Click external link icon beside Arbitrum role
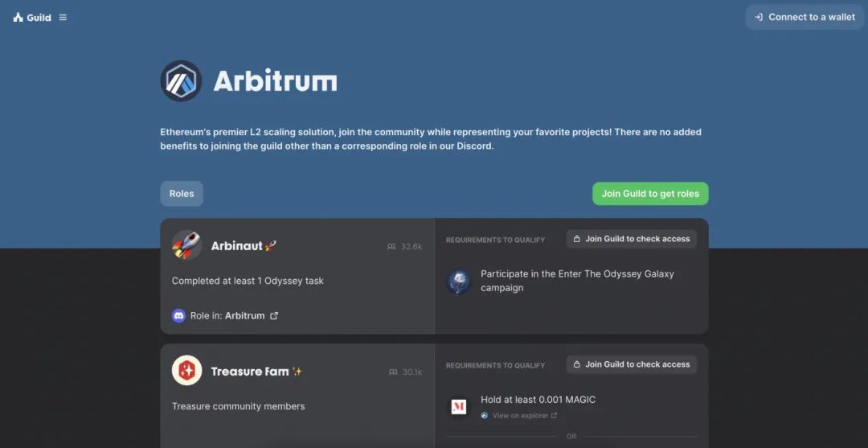This screenshot has height=448, width=868. (274, 315)
